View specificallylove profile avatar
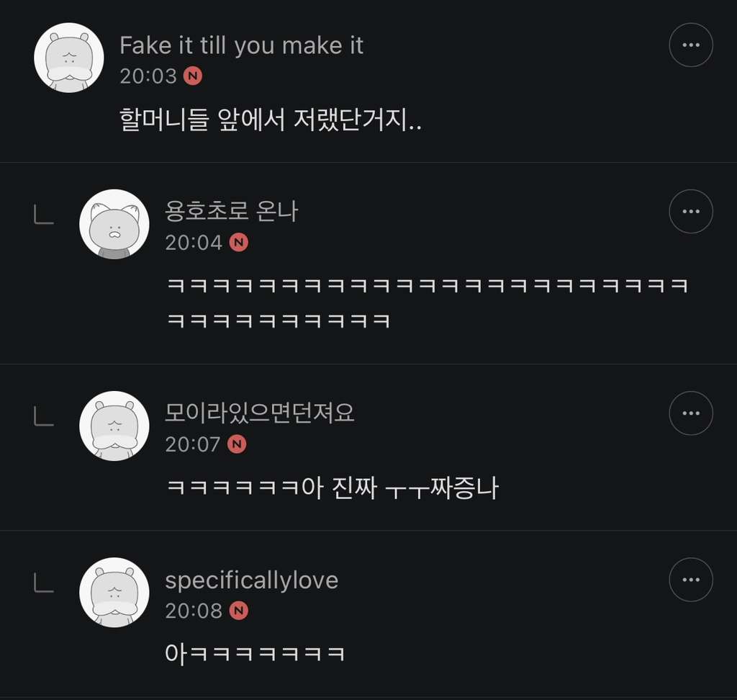This screenshot has height=700, width=737. (x=114, y=592)
